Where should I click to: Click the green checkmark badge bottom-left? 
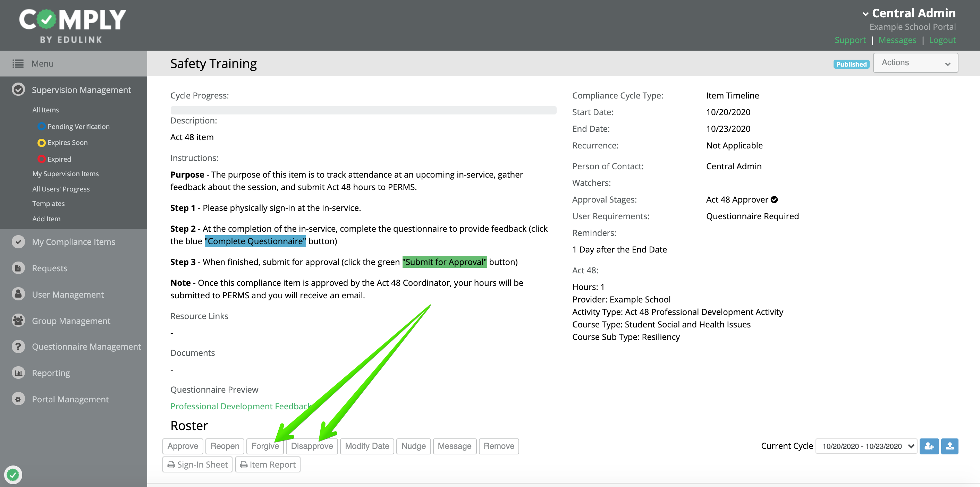[13, 475]
